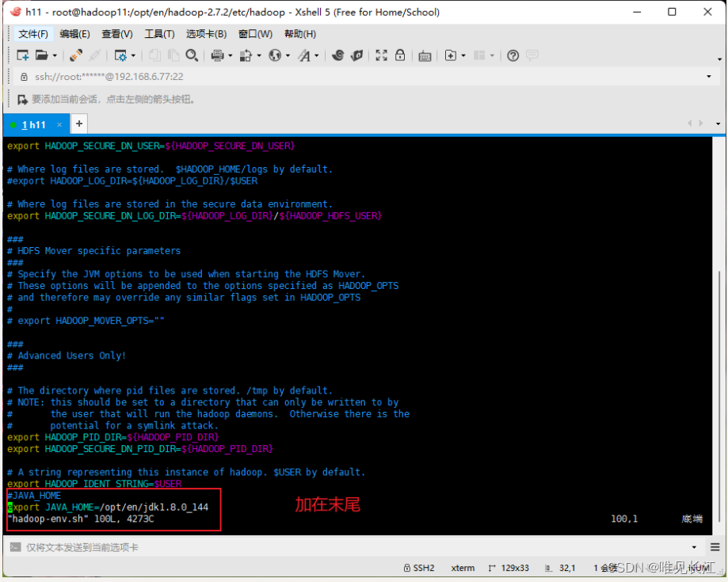Open the 编辑(E) menu
This screenshot has width=728, height=582.
(74, 34)
